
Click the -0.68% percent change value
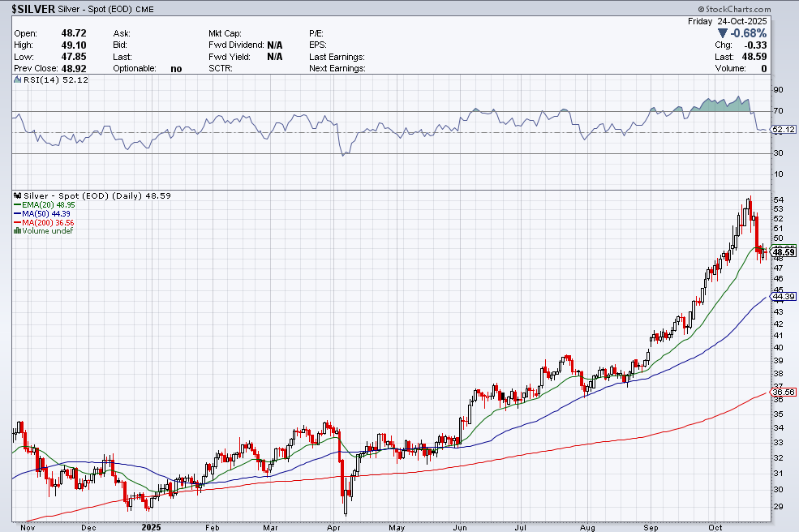click(x=748, y=33)
